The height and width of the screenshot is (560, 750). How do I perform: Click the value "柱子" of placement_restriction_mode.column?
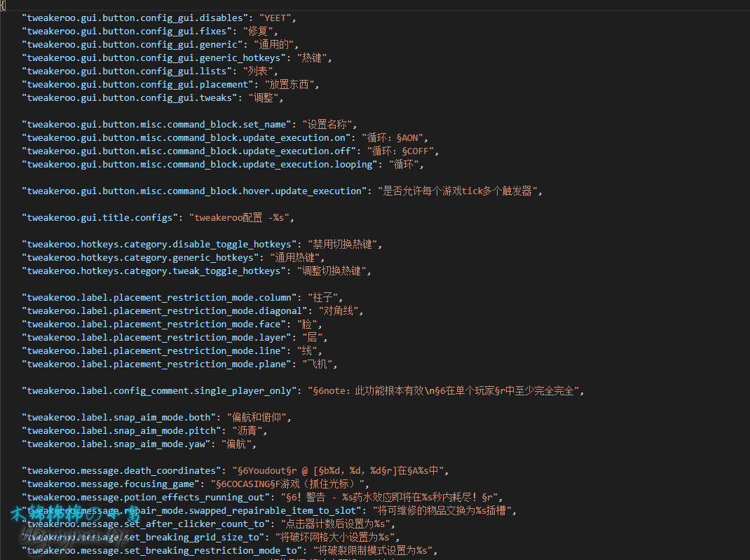323,298
